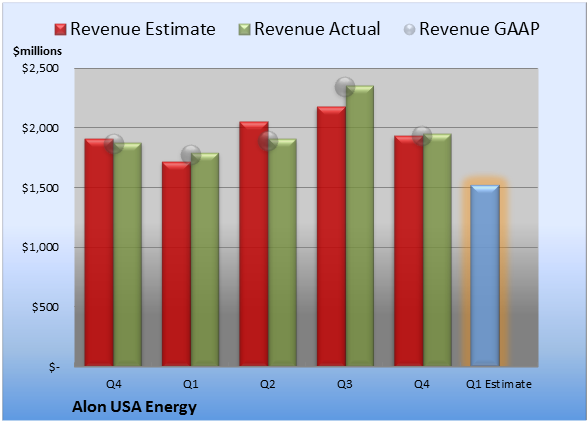588x422 pixels.
Task: Click the '$2,000' axis value
Action: 40,128
